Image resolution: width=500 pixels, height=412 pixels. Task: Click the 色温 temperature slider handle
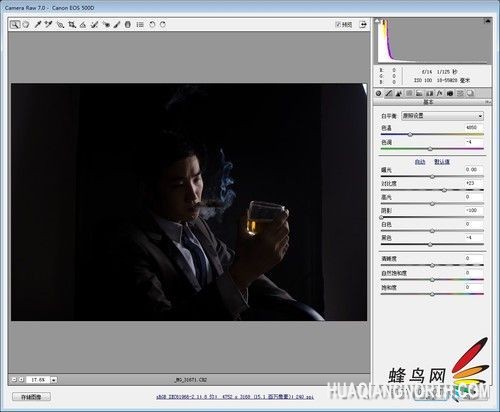point(410,135)
